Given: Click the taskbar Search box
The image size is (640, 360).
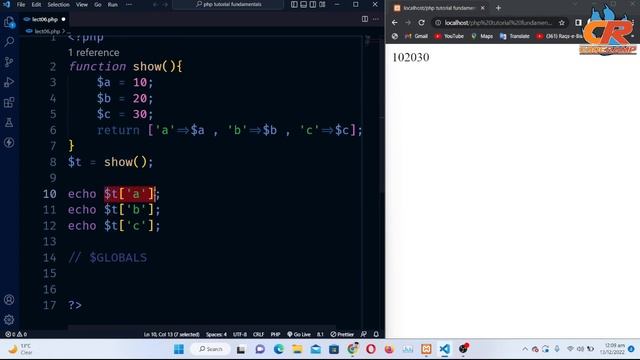Looking at the screenshot, I should [x=211, y=349].
